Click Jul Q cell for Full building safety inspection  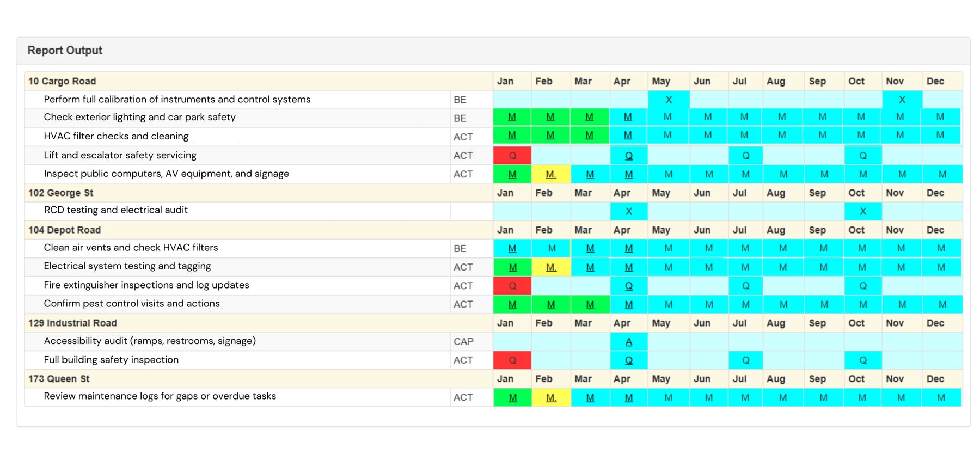click(x=746, y=360)
